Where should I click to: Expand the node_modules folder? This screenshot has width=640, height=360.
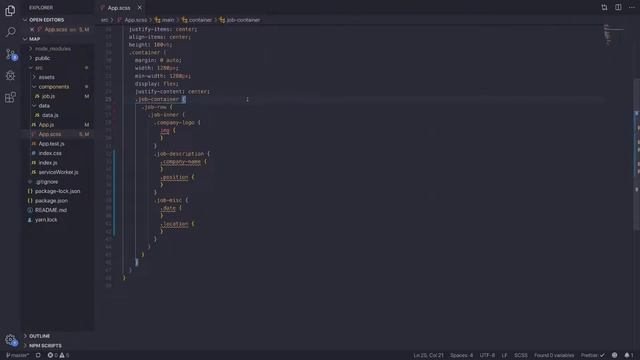pos(52,49)
